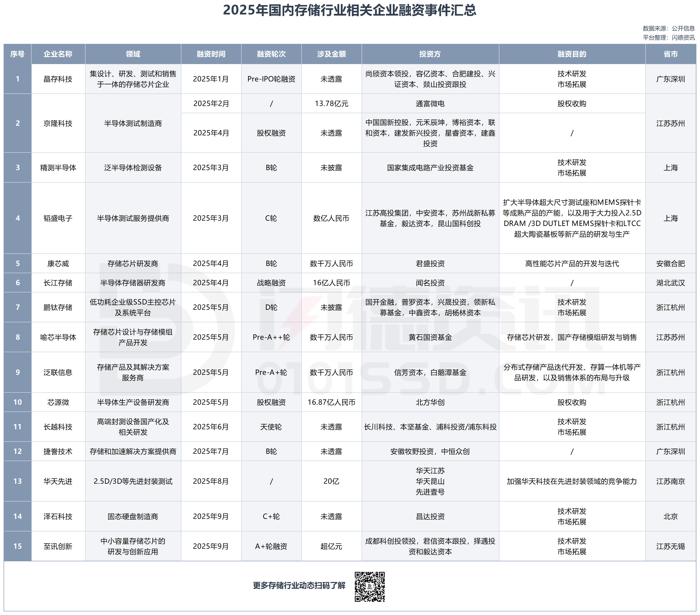Image resolution: width=700 pixels, height=615 pixels.
Task: Click the 北方华创 investor cell
Action: pos(430,402)
